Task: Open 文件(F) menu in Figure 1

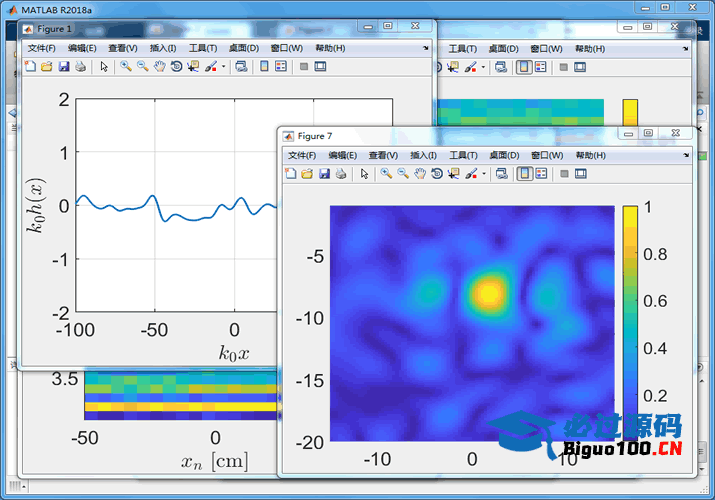Action: [42, 48]
